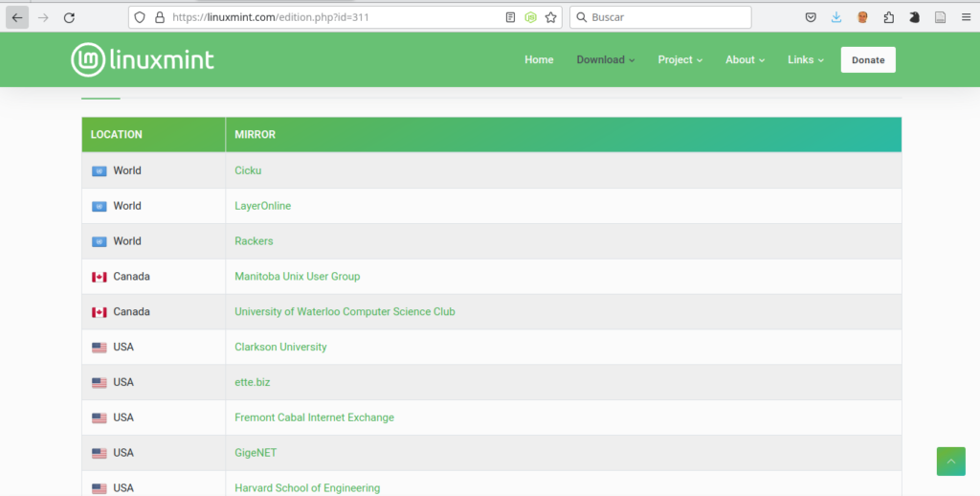Click the Canada flag beside Manitoba row

100,277
